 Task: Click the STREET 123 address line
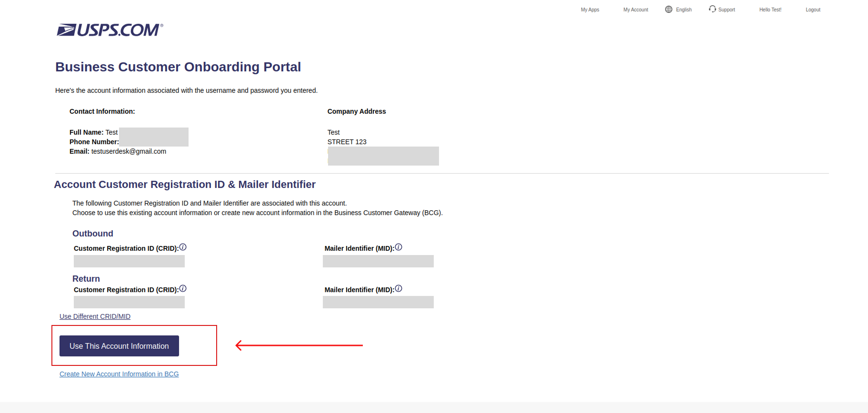[x=347, y=142]
